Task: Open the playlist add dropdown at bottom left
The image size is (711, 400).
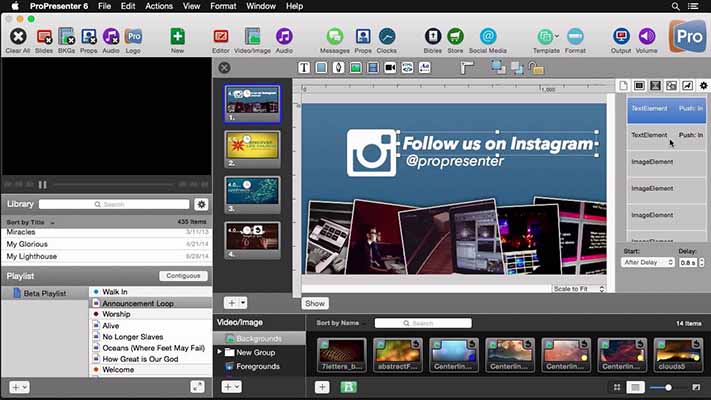Action: [19, 387]
